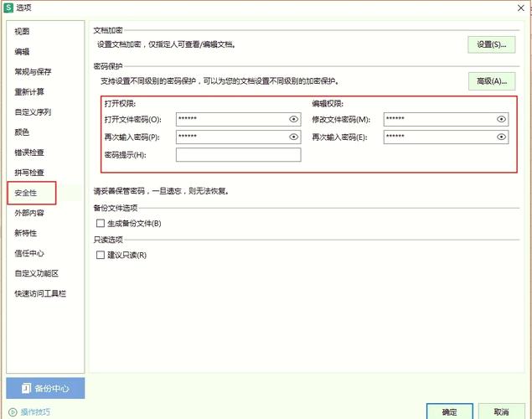This screenshot has width=532, height=419.
Task: Go to 自定义序列 category
Action: pos(33,112)
